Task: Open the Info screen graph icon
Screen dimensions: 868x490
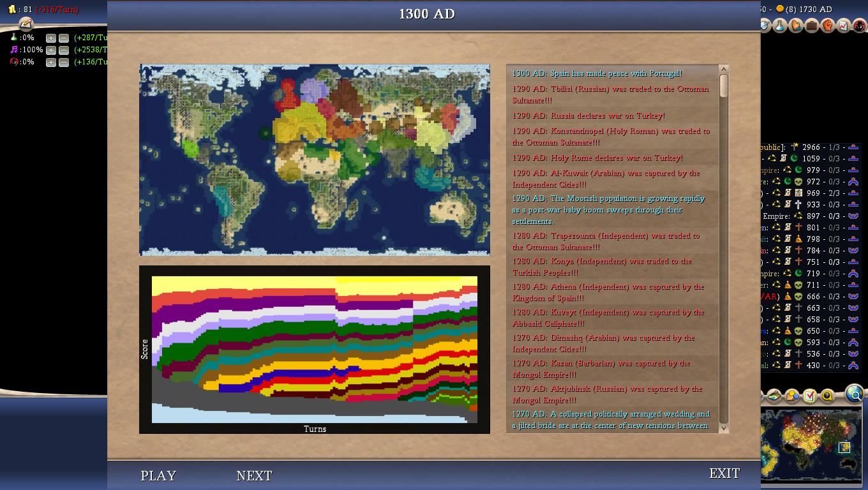Action: (843, 26)
